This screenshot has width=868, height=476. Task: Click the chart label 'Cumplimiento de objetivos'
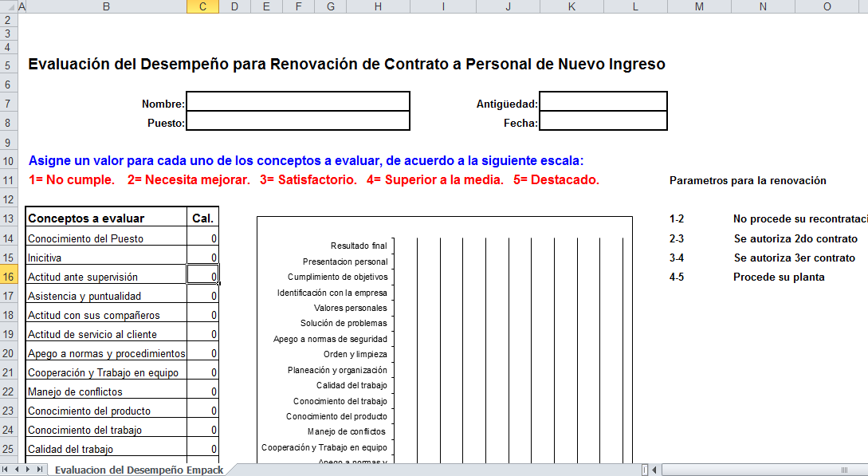point(338,277)
